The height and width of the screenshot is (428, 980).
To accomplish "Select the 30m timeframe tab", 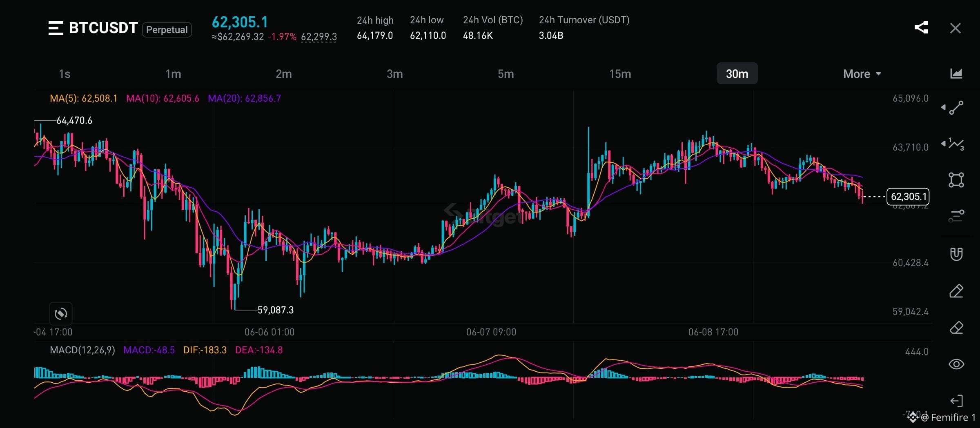I will 737,73.
